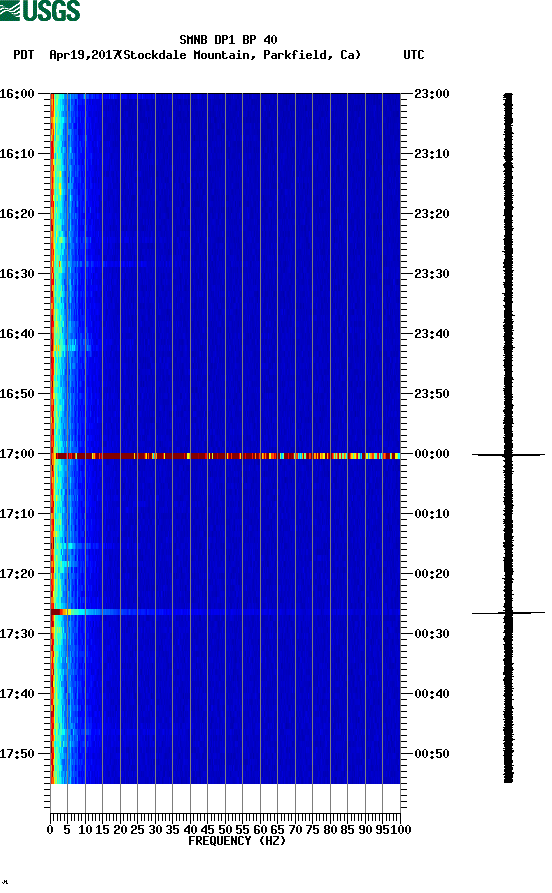Click the 16:20 PDT time label
The height and width of the screenshot is (893, 552).
(17, 214)
